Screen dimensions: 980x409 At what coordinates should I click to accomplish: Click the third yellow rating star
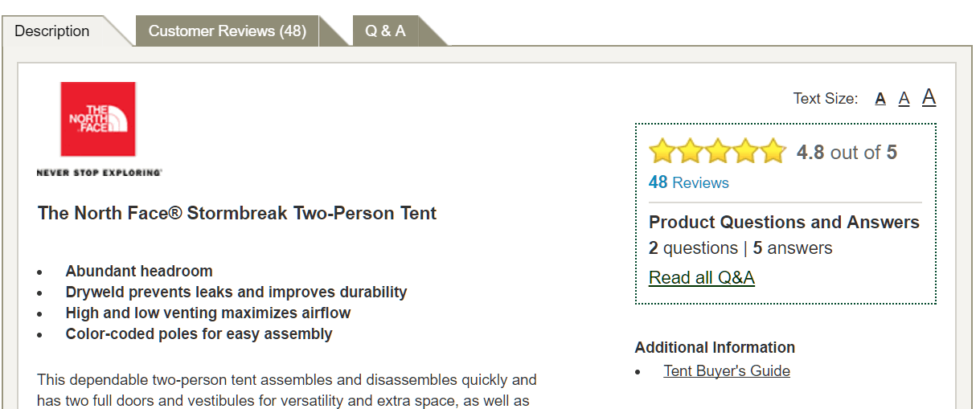[717, 151]
